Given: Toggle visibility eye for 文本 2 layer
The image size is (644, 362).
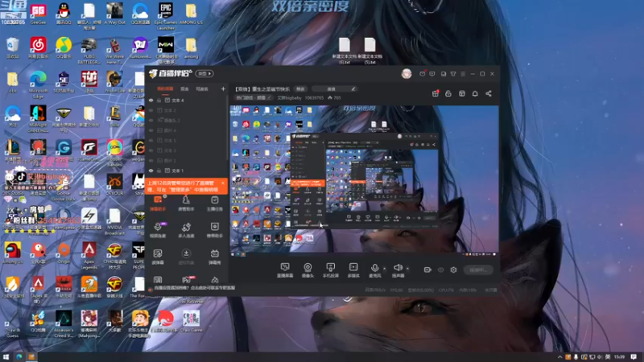Looking at the screenshot, I should click(x=151, y=110).
